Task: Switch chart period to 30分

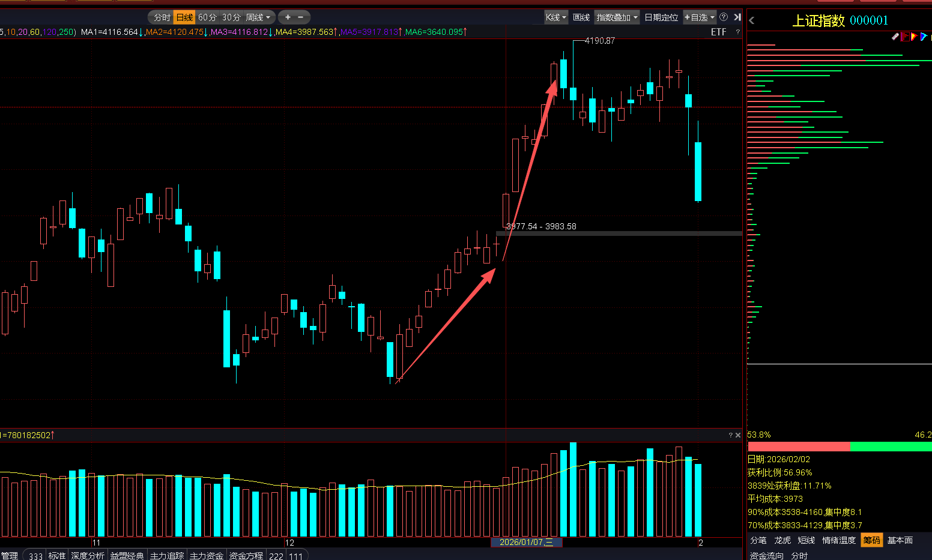Action: click(x=231, y=17)
